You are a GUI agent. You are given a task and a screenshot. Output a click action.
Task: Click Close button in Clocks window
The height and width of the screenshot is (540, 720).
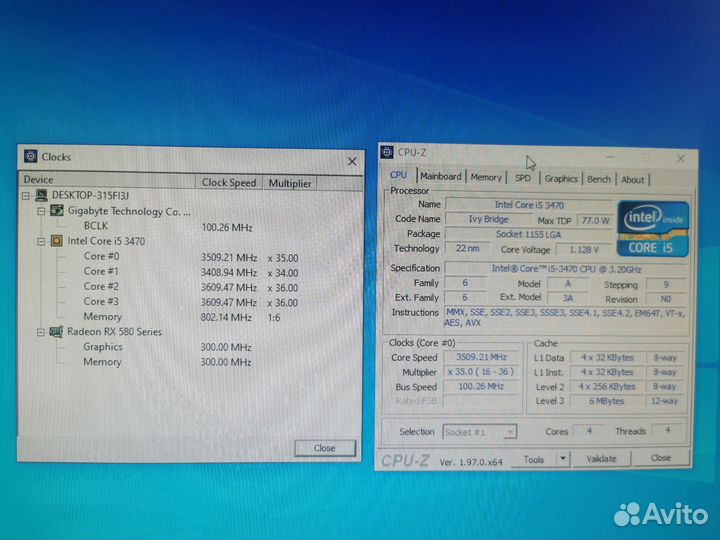[x=325, y=448]
